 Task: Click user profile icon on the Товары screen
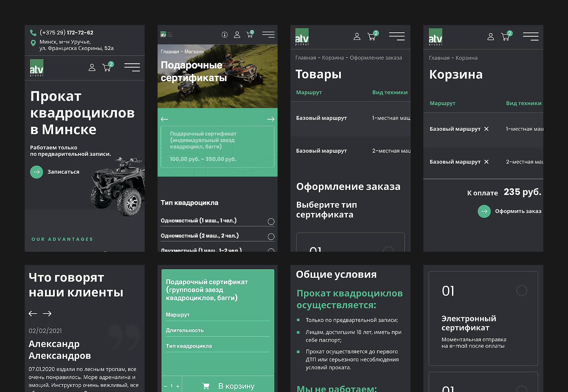pos(357,36)
